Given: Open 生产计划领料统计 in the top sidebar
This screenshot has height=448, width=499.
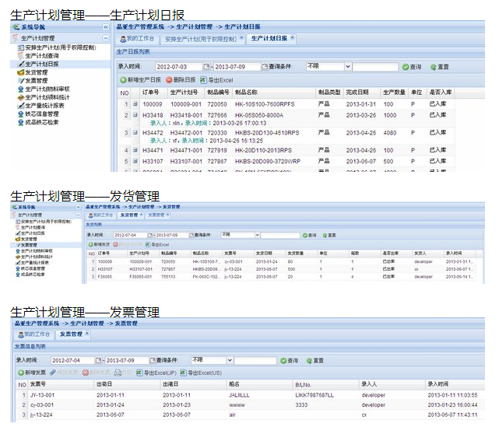Looking at the screenshot, I should pyautogui.click(x=44, y=97).
